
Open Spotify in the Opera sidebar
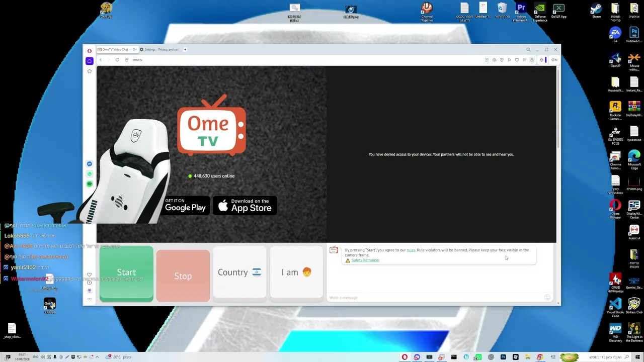pos(90,184)
